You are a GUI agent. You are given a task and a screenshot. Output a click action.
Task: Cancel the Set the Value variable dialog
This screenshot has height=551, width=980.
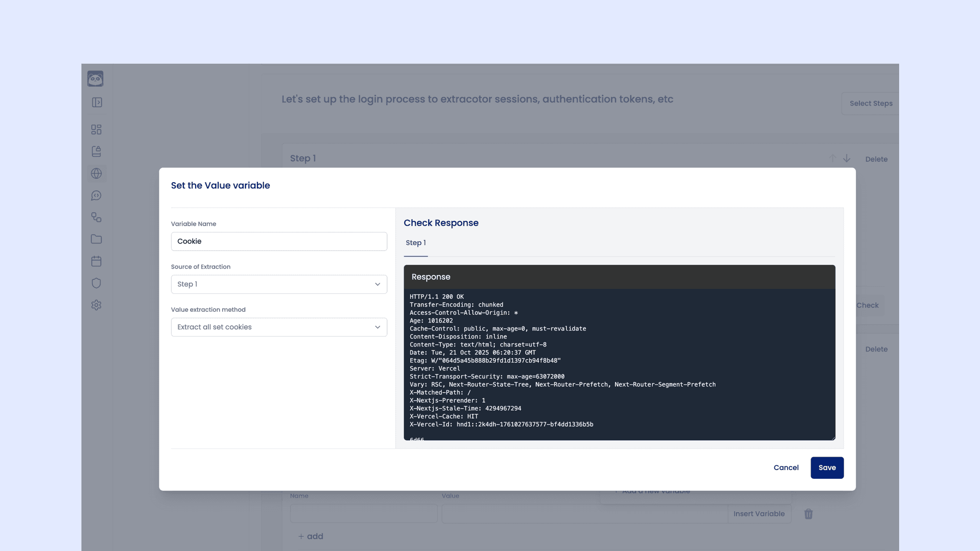click(786, 467)
